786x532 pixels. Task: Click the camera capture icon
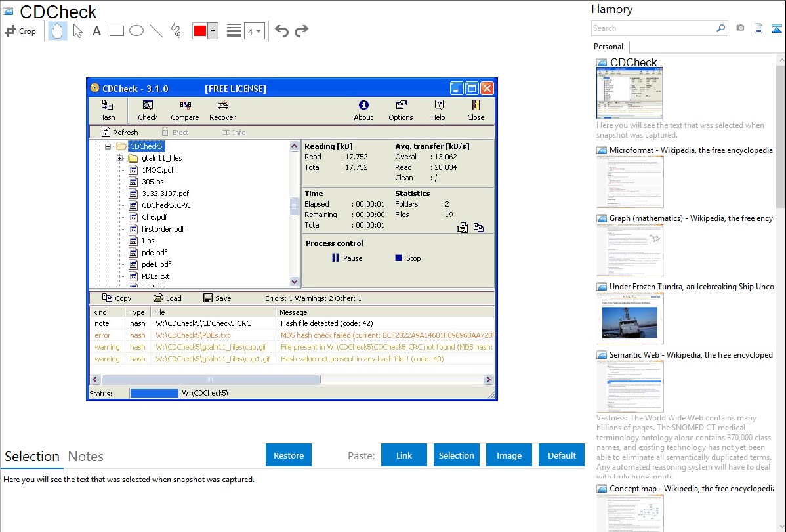pyautogui.click(x=740, y=28)
